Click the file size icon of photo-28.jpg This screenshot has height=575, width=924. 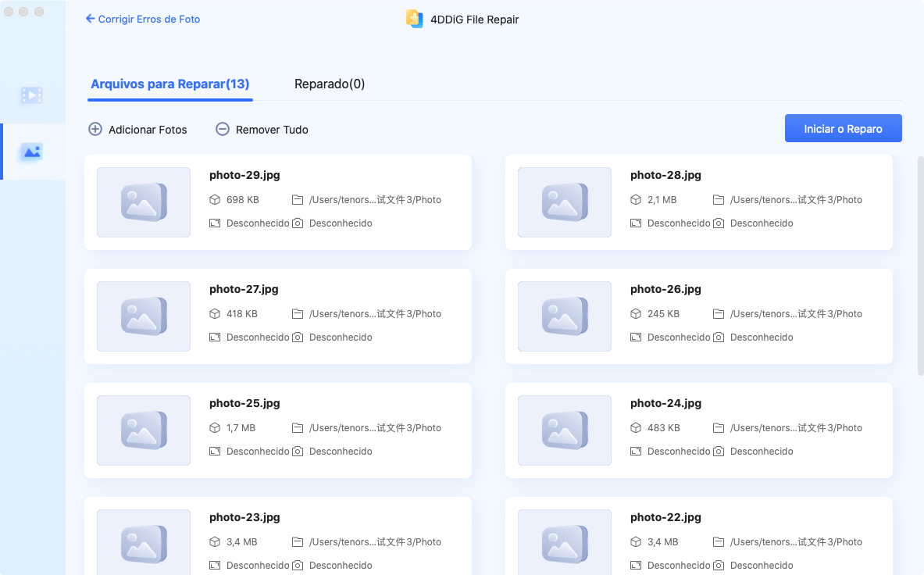[635, 200]
